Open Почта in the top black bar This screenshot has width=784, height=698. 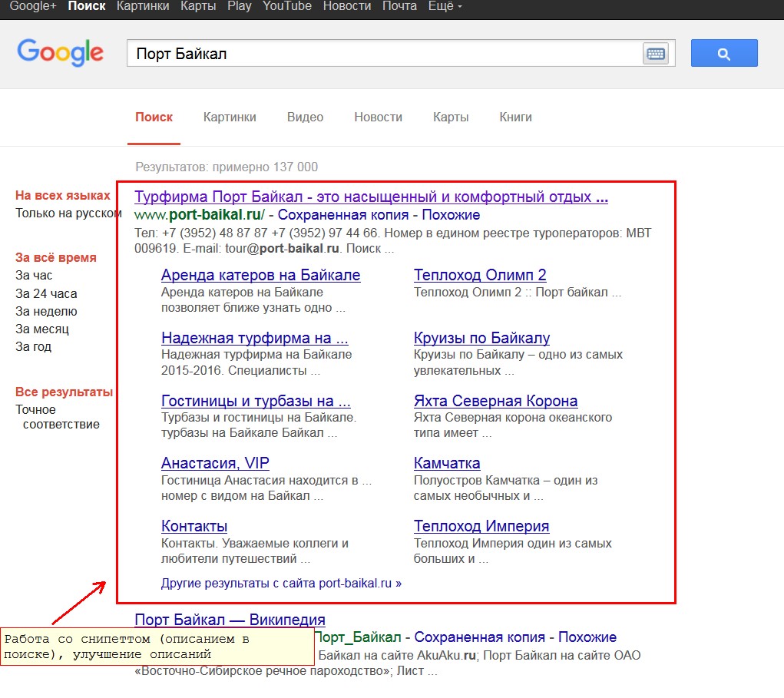click(x=399, y=6)
